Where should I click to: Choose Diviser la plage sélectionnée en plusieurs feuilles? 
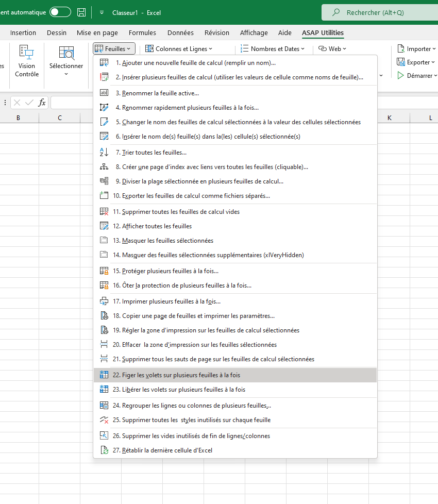pyautogui.click(x=235, y=181)
